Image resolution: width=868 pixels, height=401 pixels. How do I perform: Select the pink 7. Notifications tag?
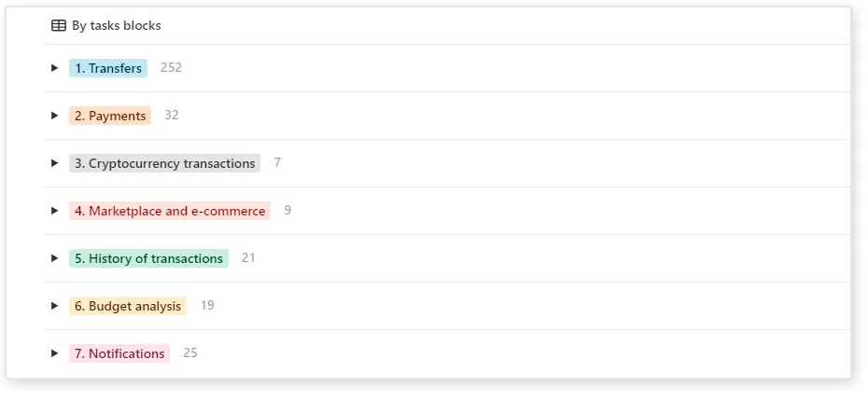point(119,353)
